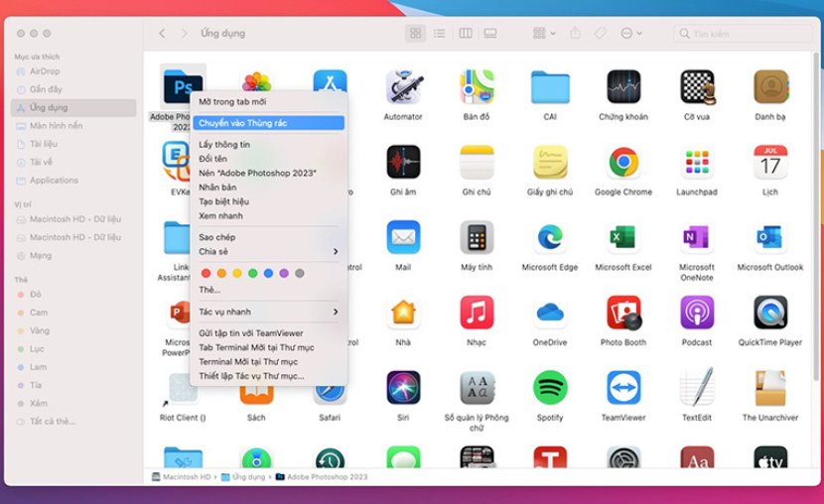
Task: Open The Unarchiver app
Action: click(x=771, y=388)
